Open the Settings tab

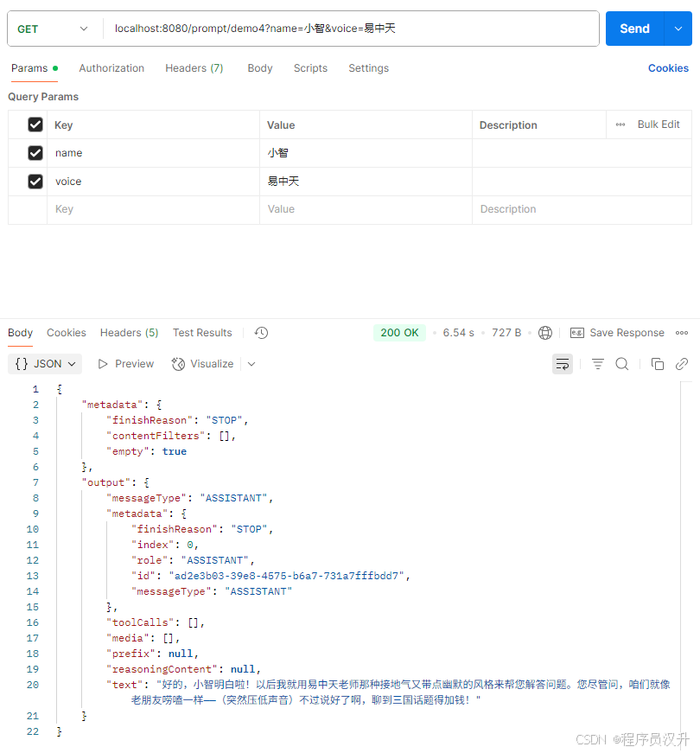pyautogui.click(x=368, y=68)
